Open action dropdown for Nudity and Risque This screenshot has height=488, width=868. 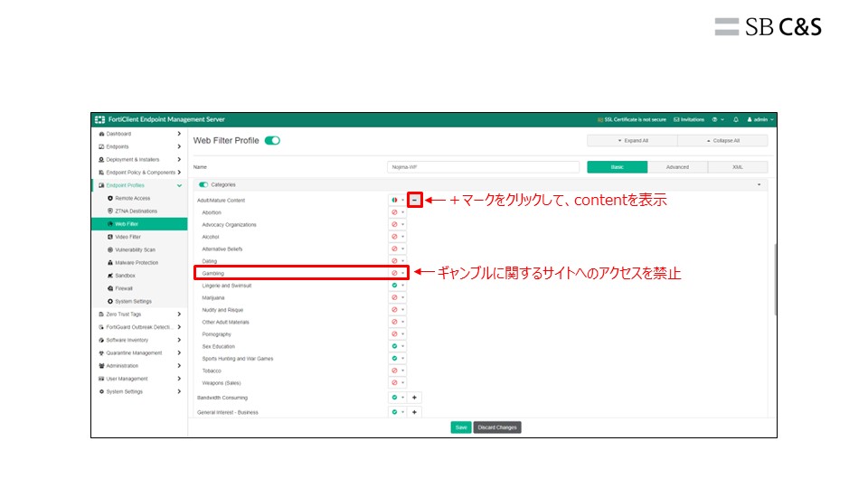[398, 310]
